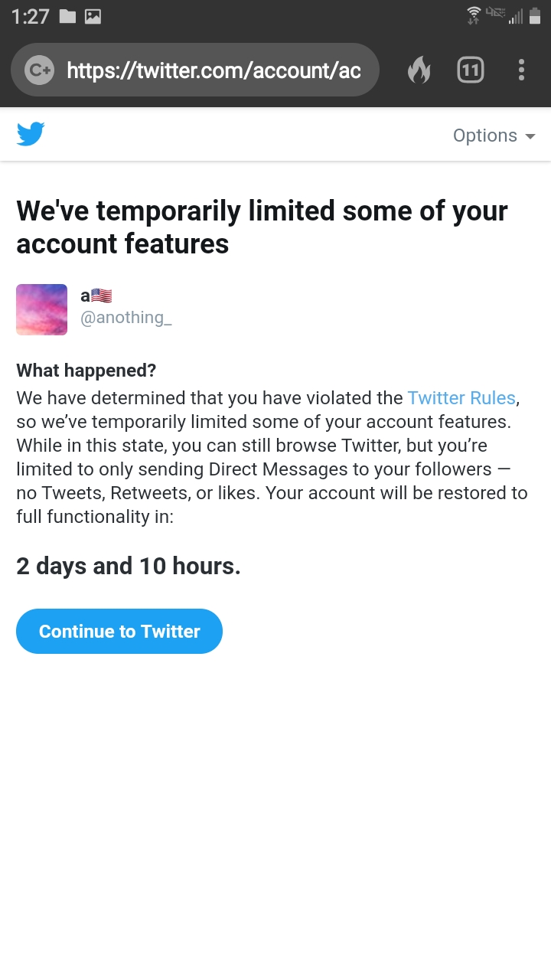Image resolution: width=551 pixels, height=980 pixels.
Task: Click the Twitter bird logo
Action: (31, 135)
